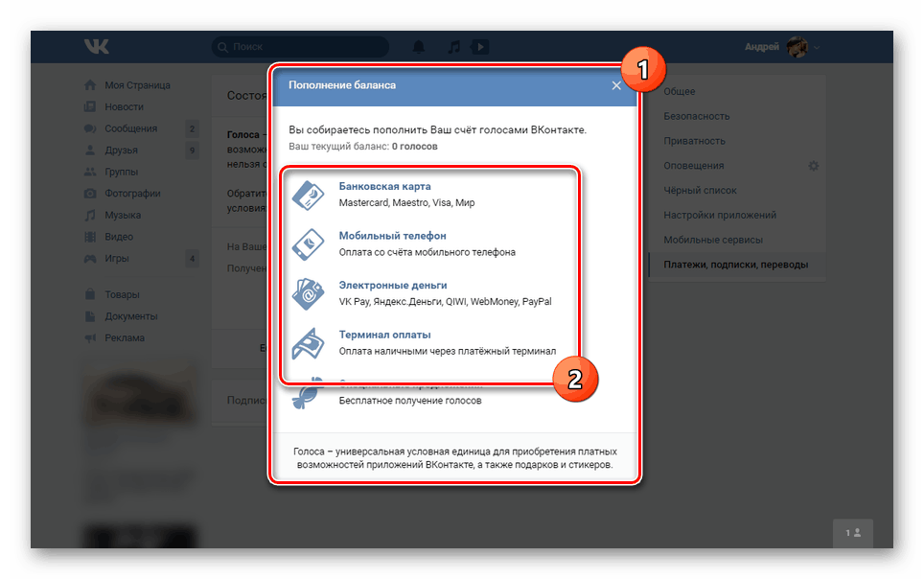Viewport: 924px width, 579px height.
Task: Click the document icon beside Документы
Action: 89,316
